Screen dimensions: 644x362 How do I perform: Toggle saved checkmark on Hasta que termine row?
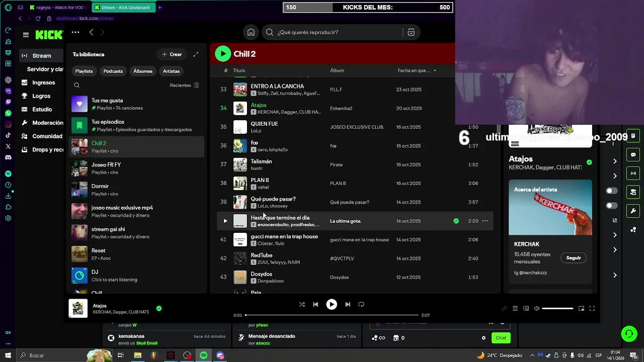(x=456, y=221)
